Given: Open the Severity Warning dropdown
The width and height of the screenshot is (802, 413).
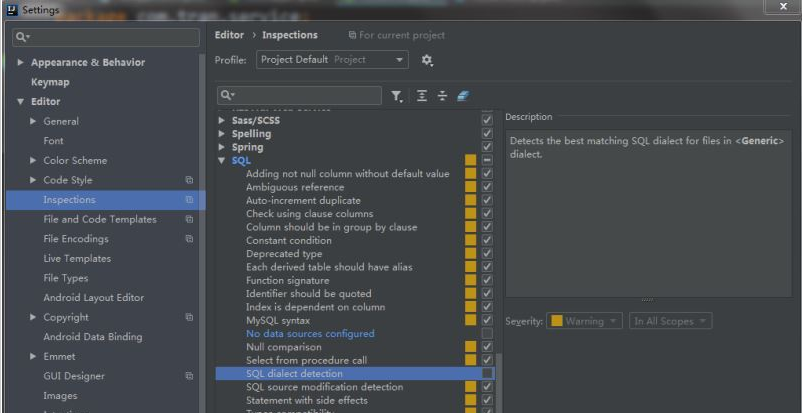Looking at the screenshot, I should (584, 321).
